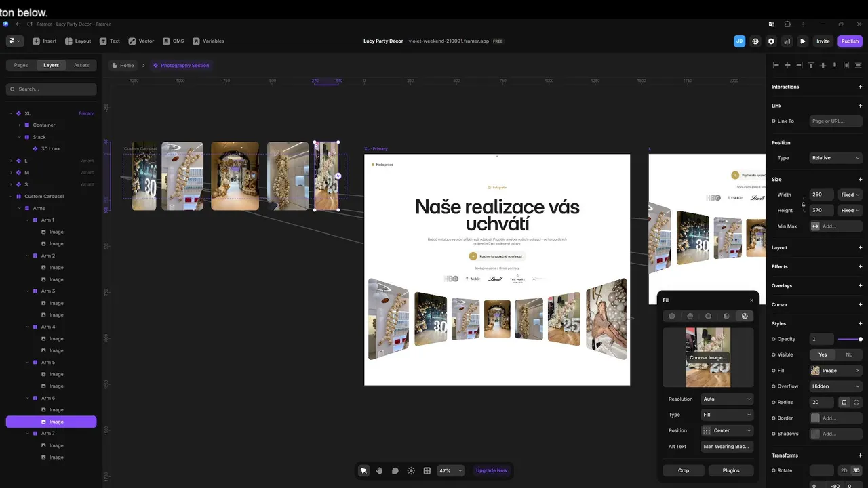Select the Vector tool
868x488 pixels.
(141, 41)
